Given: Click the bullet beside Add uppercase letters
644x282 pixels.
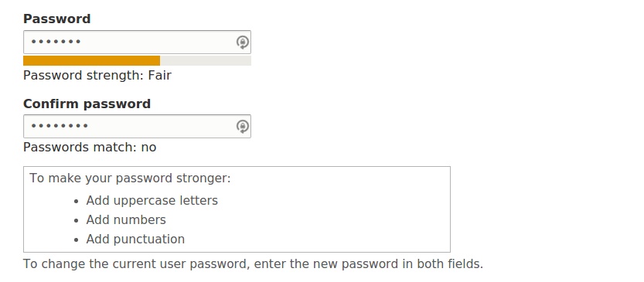Looking at the screenshot, I should tap(76, 202).
